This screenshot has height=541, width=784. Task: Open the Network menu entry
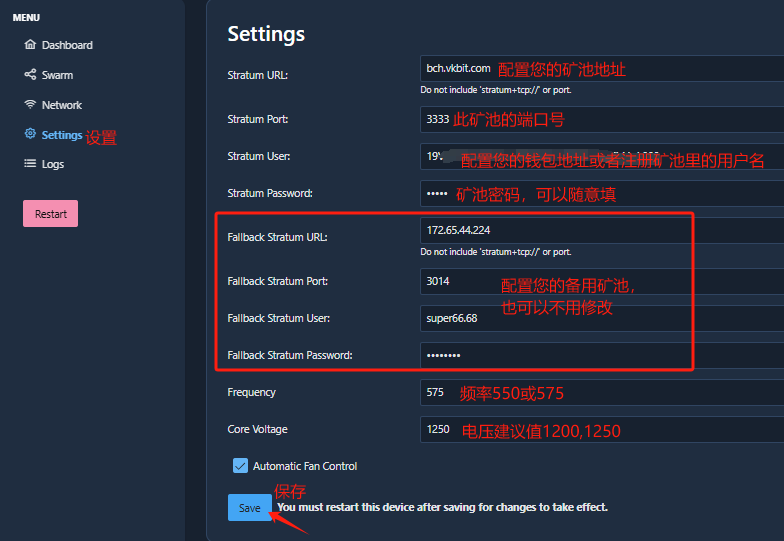(62, 105)
